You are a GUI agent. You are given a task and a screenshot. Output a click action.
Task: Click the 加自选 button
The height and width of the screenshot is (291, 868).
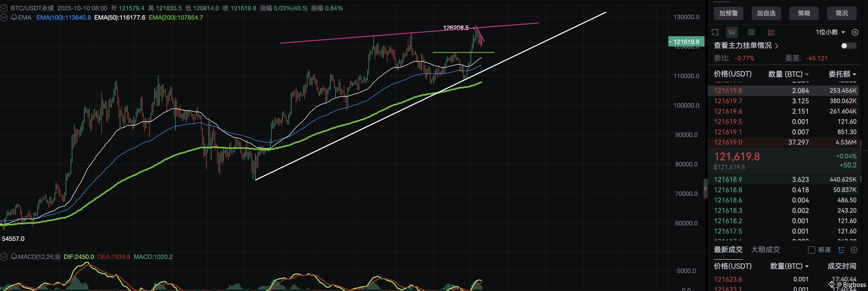point(766,13)
